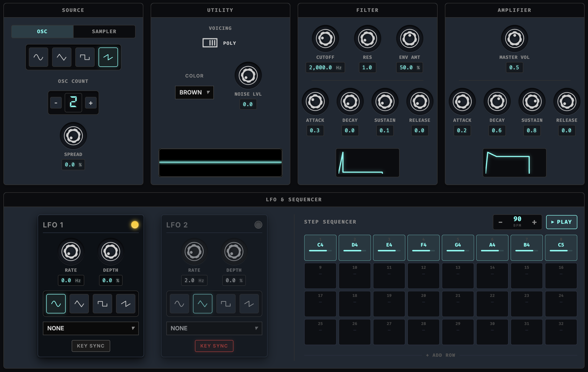Decrease BPM with the minus button

[500, 222]
